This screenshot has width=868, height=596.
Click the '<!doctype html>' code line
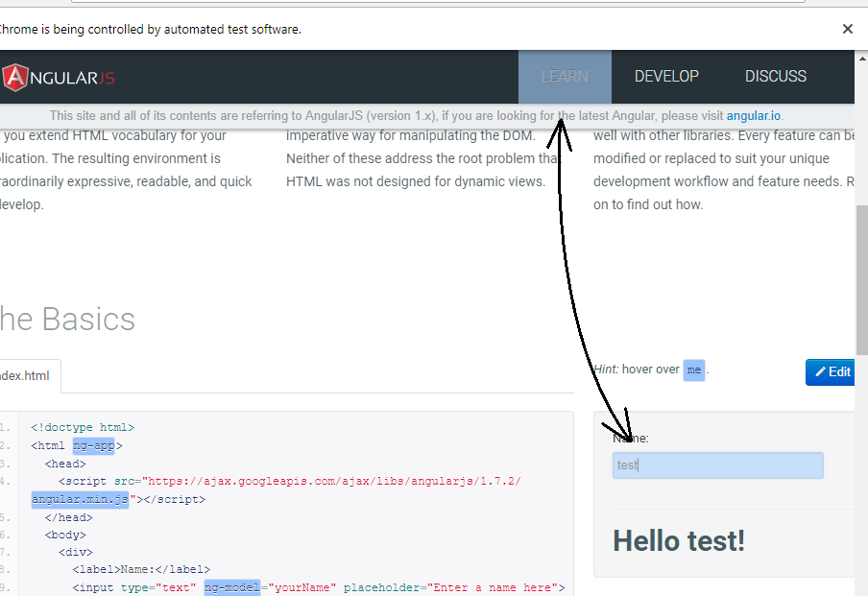tap(83, 427)
